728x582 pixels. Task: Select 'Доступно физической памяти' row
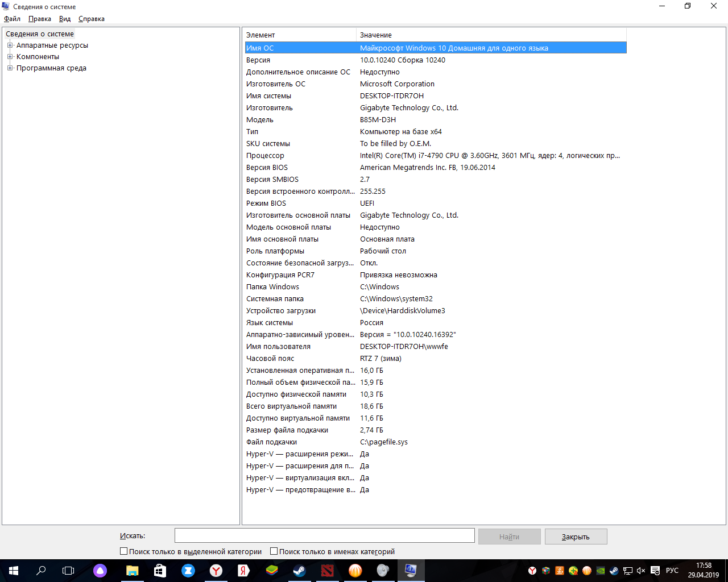pyautogui.click(x=436, y=394)
